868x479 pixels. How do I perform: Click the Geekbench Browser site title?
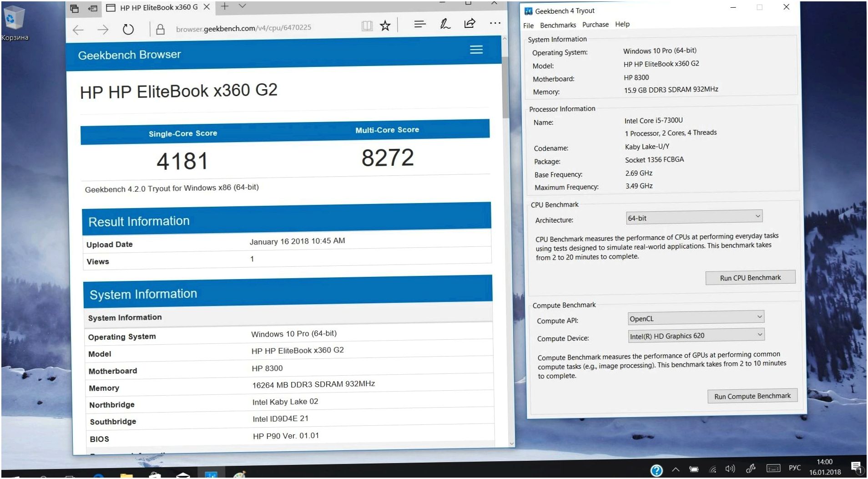click(x=130, y=55)
